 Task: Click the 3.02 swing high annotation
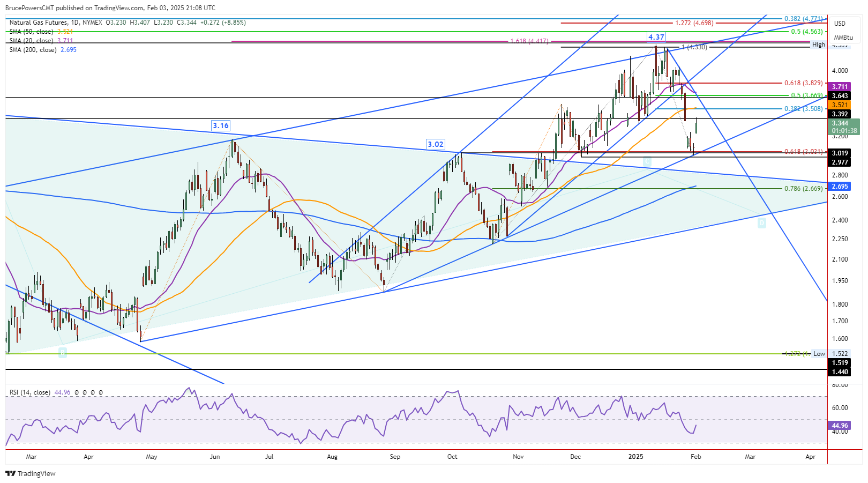(x=436, y=144)
